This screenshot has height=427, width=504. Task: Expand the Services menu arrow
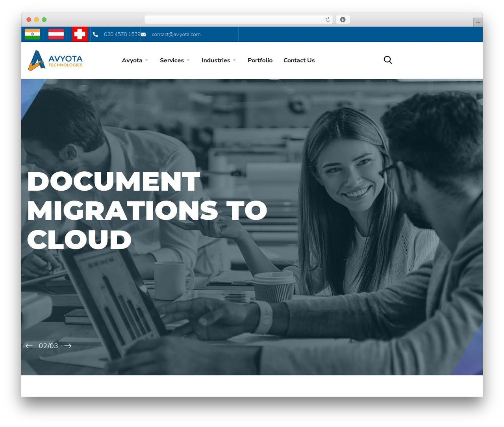188,60
